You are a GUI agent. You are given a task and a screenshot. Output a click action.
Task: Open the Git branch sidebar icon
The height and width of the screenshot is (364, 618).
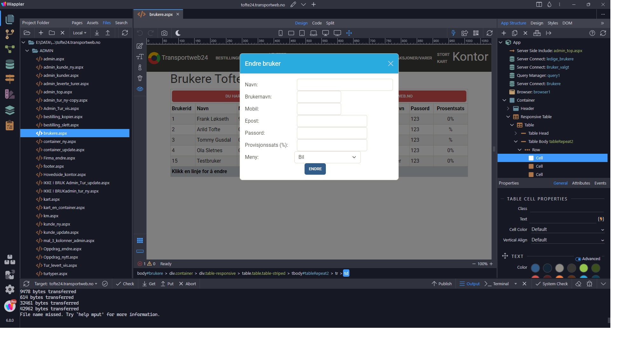[10, 34]
